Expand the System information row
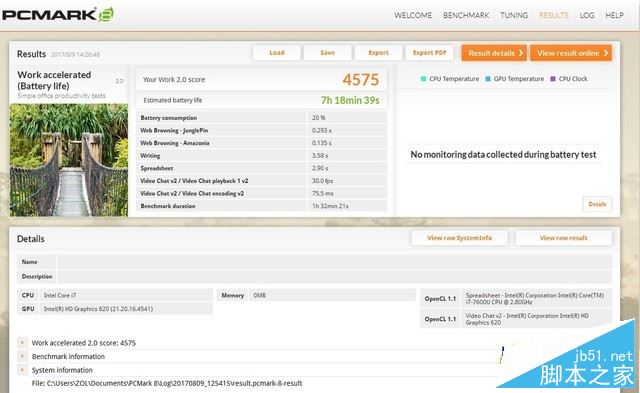The width and height of the screenshot is (640, 393). (22, 370)
